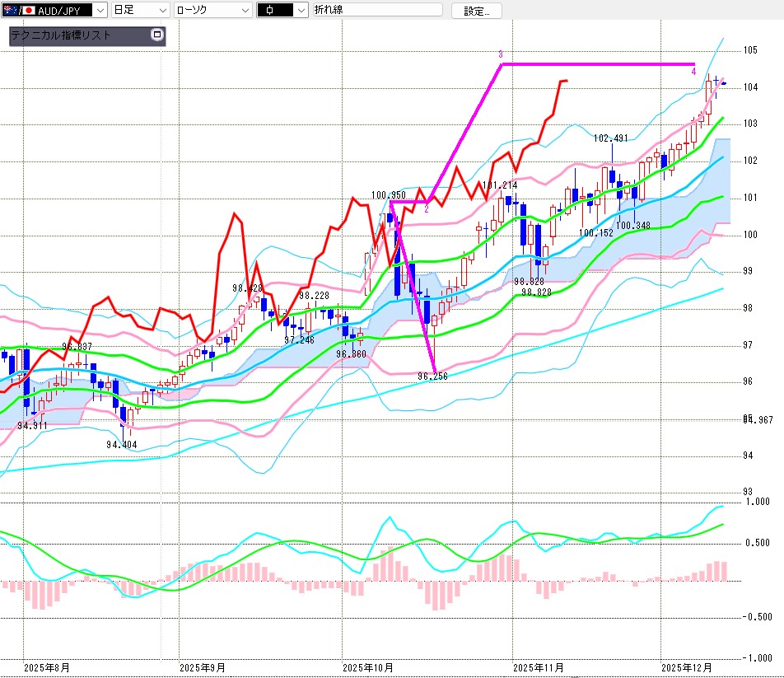
Task: Click the 105 price axis label
Action: point(749,50)
